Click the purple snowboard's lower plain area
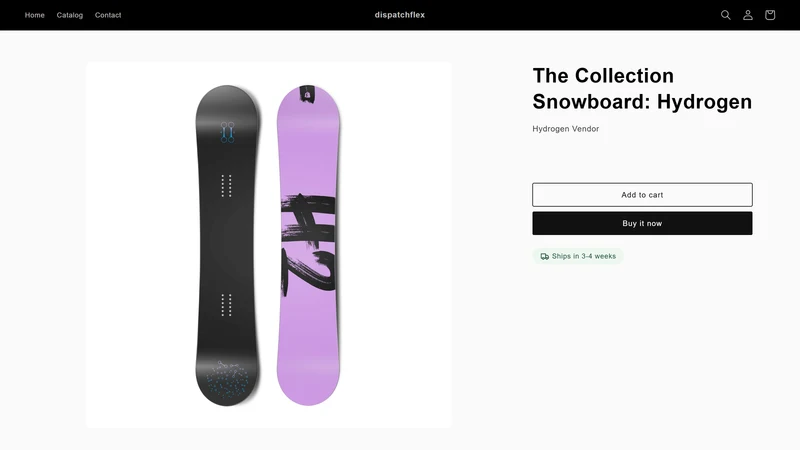 point(308,347)
